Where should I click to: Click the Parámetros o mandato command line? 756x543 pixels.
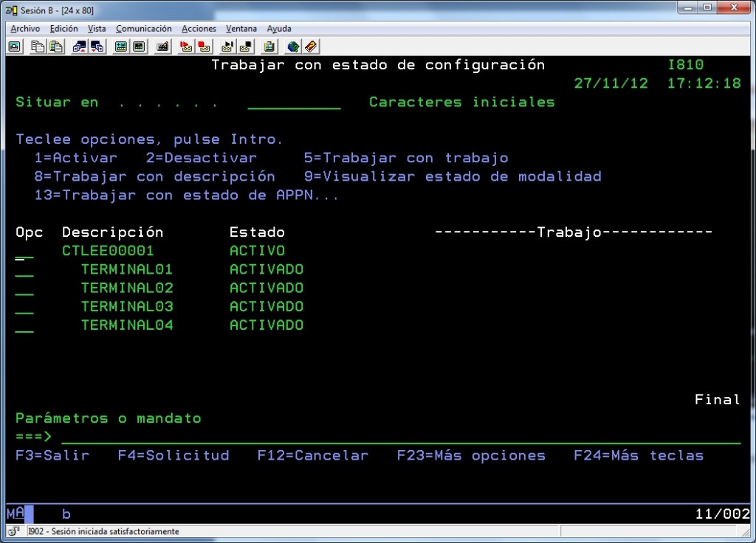click(x=401, y=437)
